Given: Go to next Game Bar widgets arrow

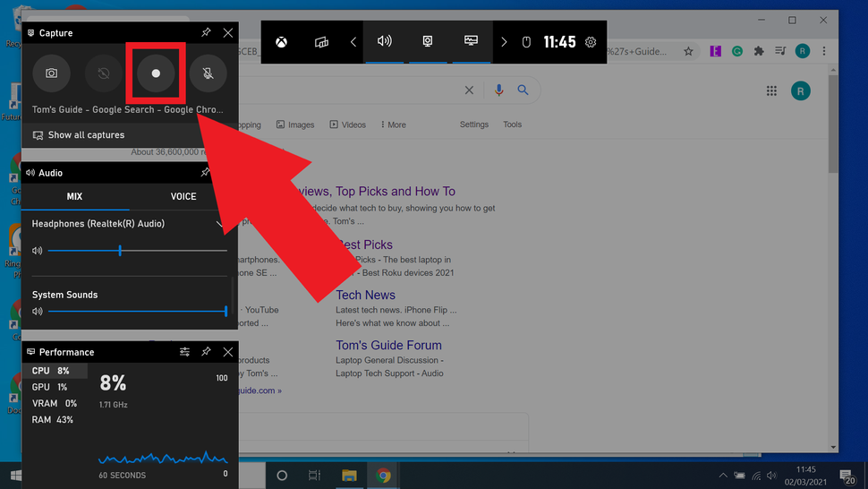Looking at the screenshot, I should [x=504, y=42].
